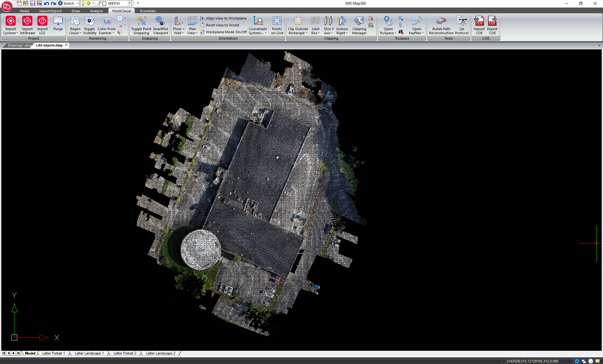The image size is (603, 364).
Task: Click the Export COE icon
Action: pos(492,21)
